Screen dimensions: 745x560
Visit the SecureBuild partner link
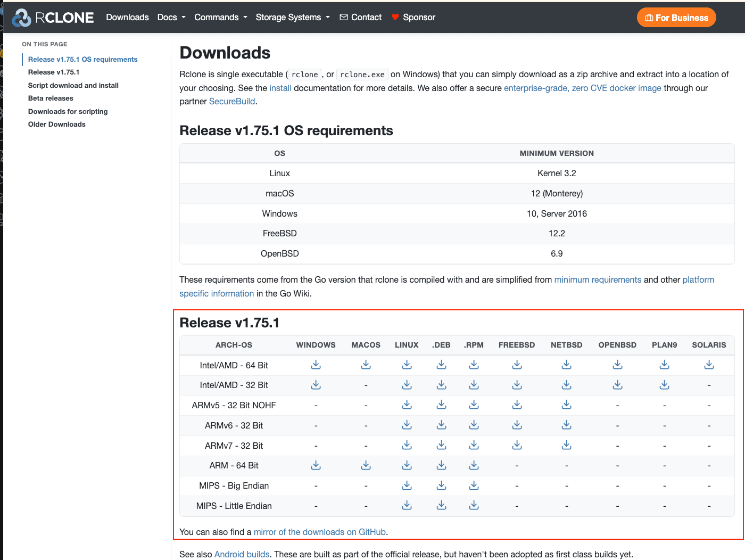pyautogui.click(x=232, y=101)
